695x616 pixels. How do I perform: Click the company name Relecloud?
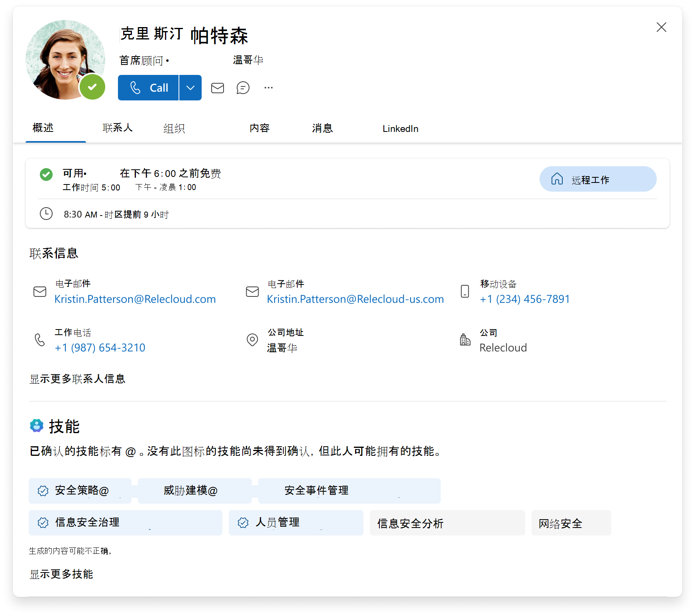tap(503, 348)
